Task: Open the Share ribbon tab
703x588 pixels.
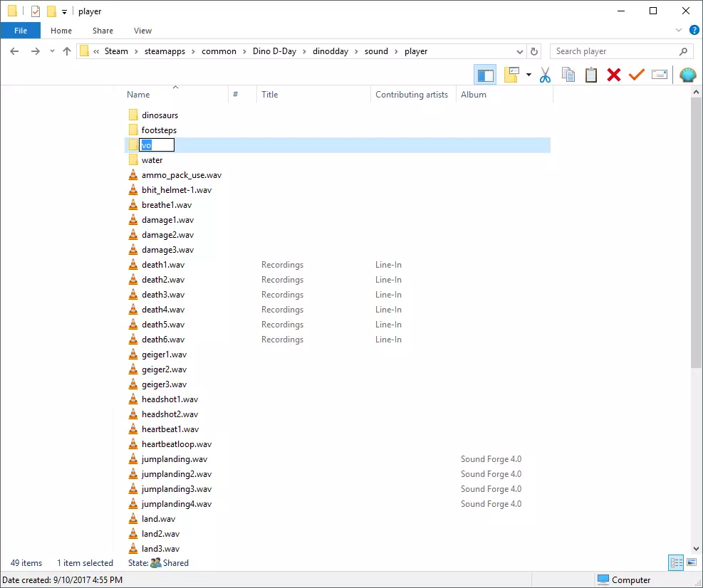Action: tap(103, 31)
